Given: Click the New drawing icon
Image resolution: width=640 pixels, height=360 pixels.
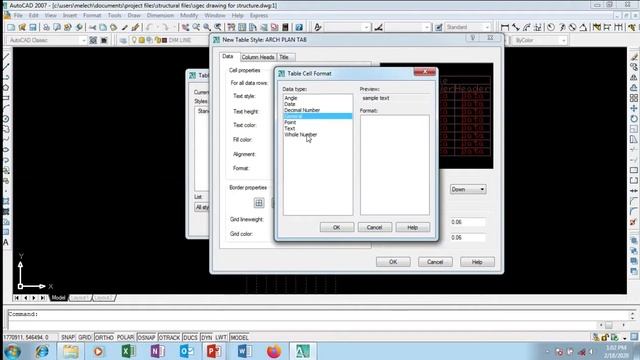Looking at the screenshot, I should pyautogui.click(x=11, y=27).
